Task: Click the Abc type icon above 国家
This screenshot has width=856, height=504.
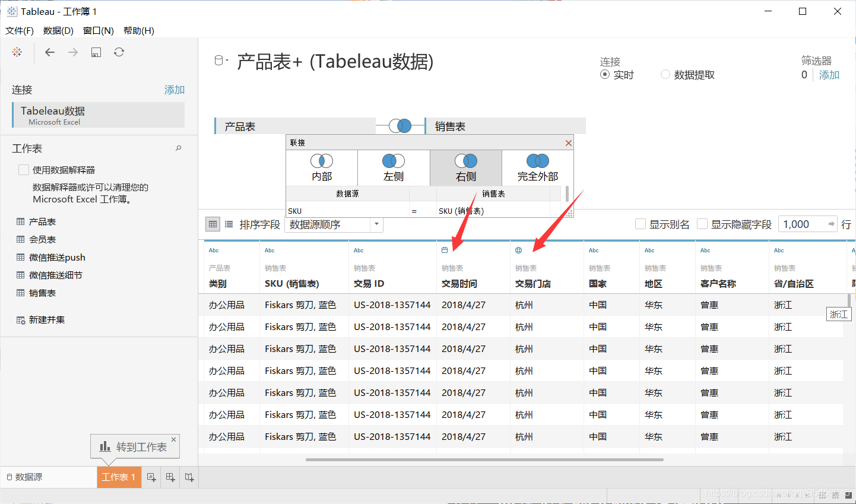Action: point(594,251)
